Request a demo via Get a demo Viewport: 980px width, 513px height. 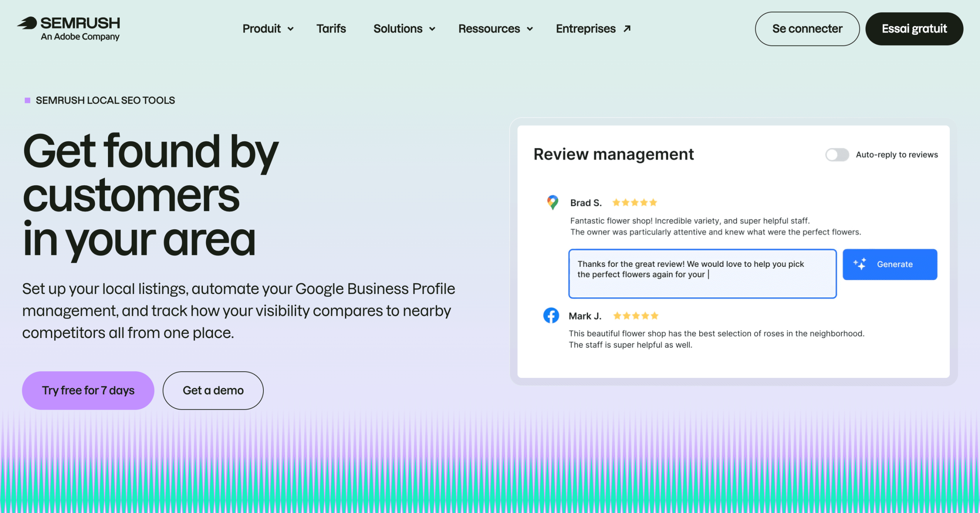[213, 390]
